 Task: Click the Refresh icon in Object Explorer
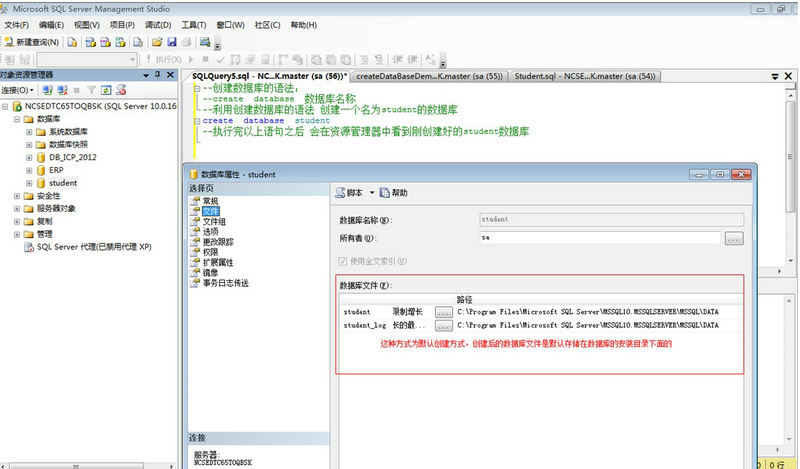pos(106,90)
